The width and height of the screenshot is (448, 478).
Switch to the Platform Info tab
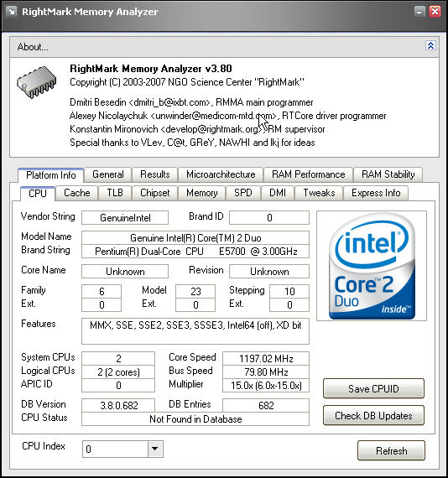point(51,175)
